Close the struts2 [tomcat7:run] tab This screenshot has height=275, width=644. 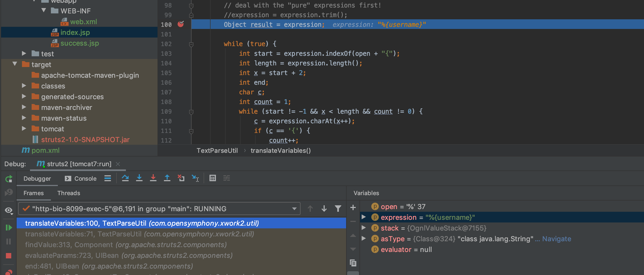118,164
